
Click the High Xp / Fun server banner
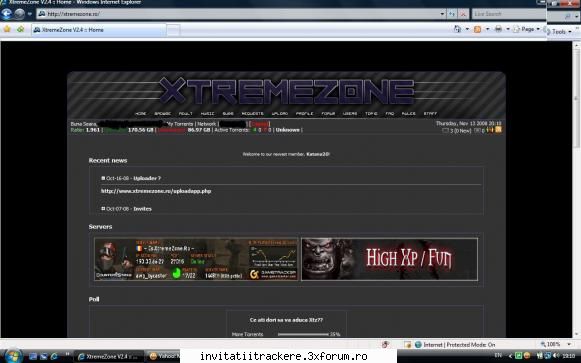click(x=389, y=259)
